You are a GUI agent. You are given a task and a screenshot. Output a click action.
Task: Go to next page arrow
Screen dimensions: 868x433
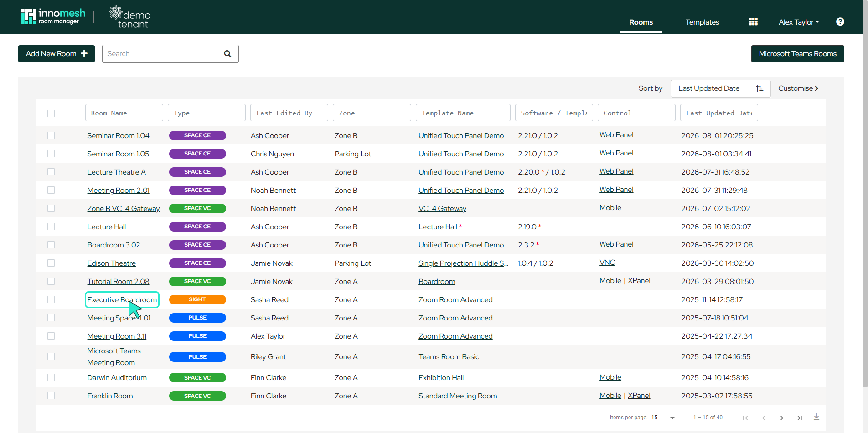782,418
